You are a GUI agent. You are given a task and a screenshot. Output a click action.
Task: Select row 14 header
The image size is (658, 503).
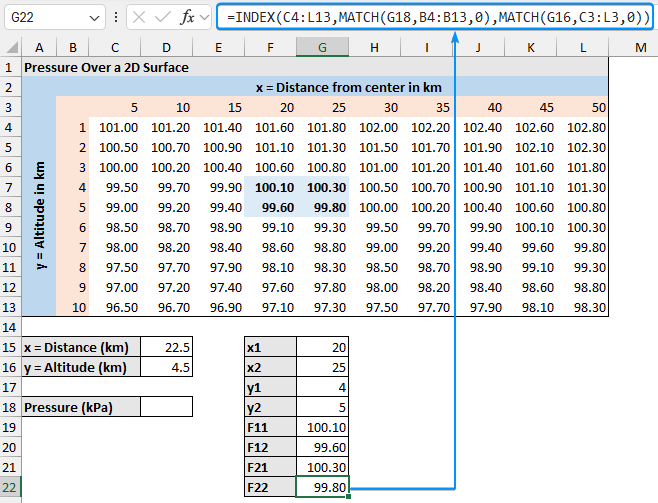pos(10,327)
